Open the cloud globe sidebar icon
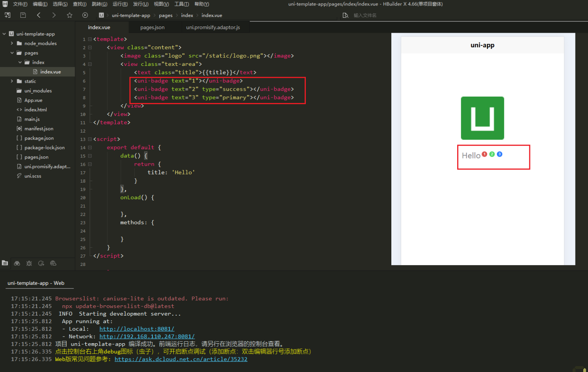 pos(53,263)
